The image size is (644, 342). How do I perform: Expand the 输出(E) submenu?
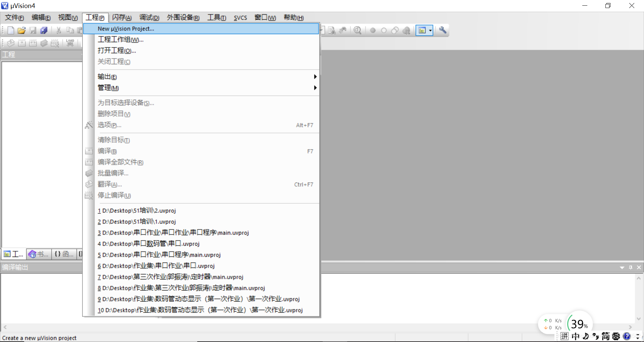201,77
